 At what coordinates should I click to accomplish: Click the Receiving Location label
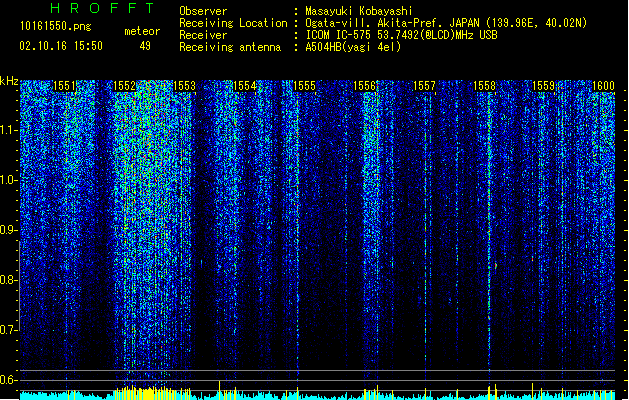point(233,23)
